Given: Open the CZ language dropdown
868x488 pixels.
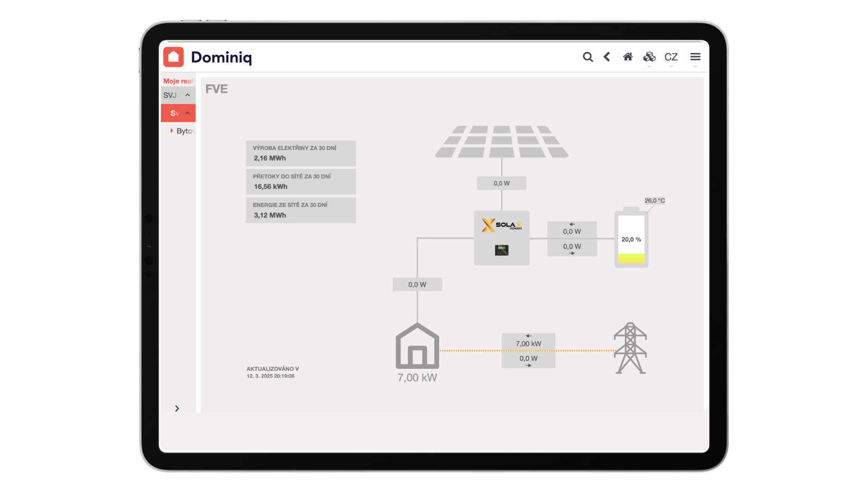Looking at the screenshot, I should point(671,57).
